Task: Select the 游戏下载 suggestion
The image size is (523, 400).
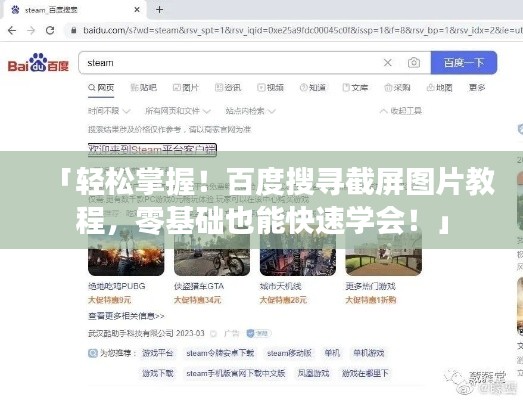Action: 157,373
